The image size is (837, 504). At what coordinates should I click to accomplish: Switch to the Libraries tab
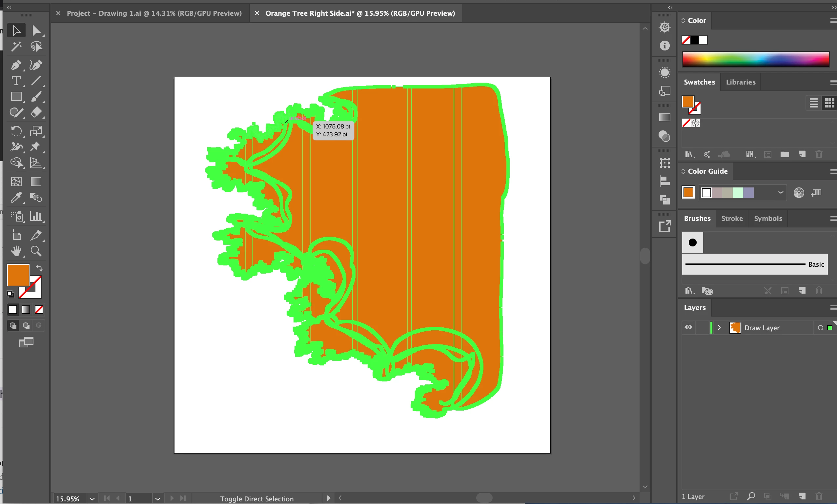(x=741, y=82)
